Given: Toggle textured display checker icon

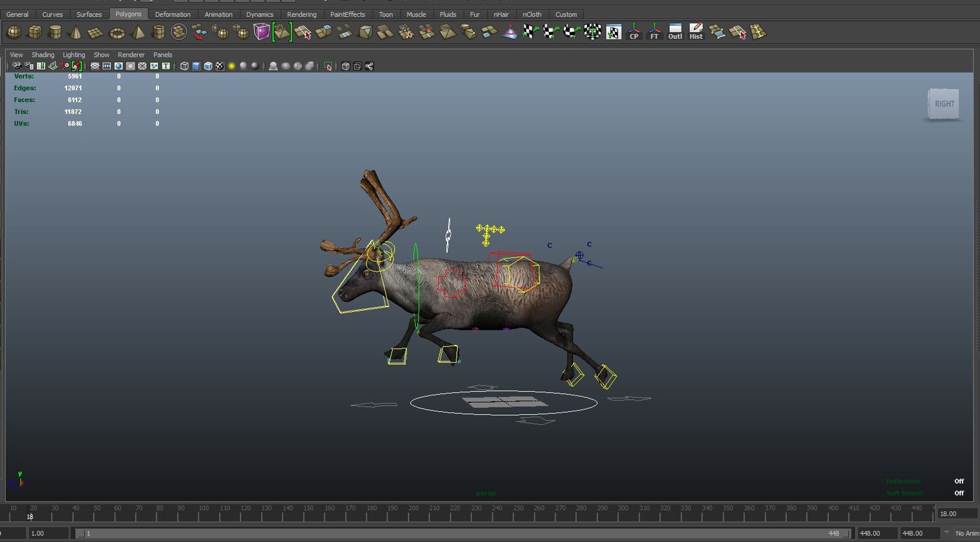Looking at the screenshot, I should click(x=219, y=66).
